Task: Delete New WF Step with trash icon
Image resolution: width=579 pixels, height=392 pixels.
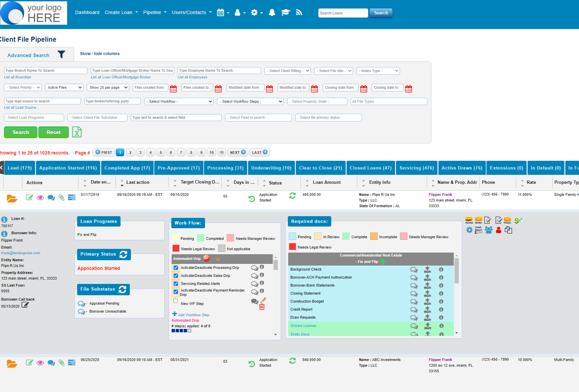Action: (x=262, y=307)
